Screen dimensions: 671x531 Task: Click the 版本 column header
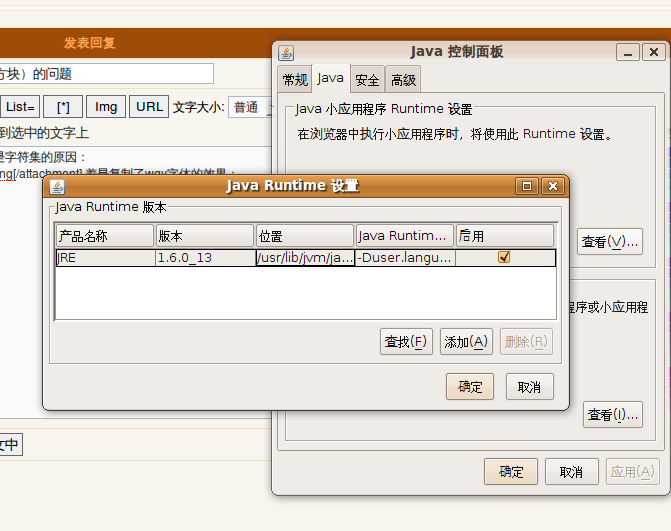click(x=205, y=236)
